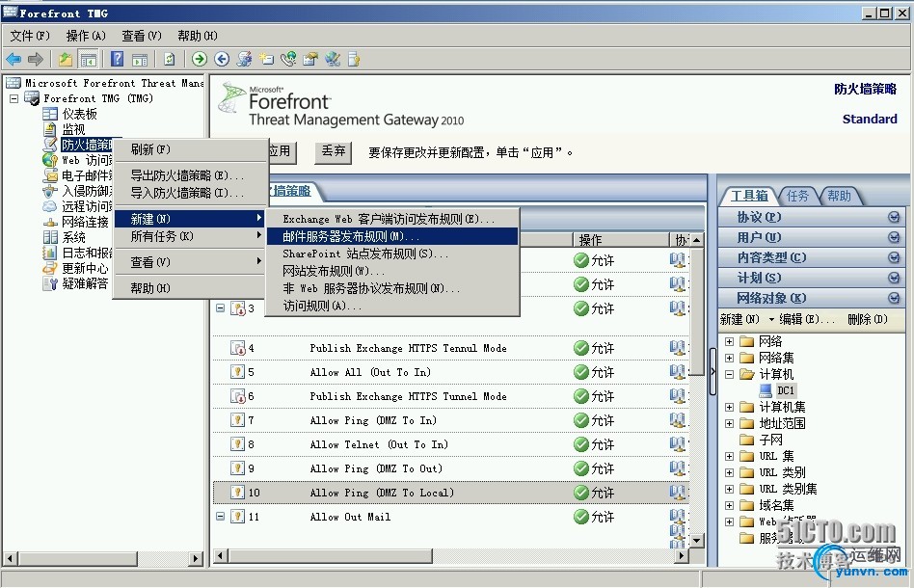Select 系统 node in the tree

click(73, 237)
